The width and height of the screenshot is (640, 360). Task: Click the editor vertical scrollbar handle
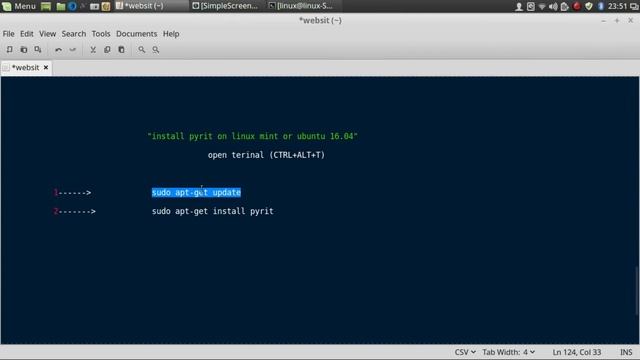point(637,291)
